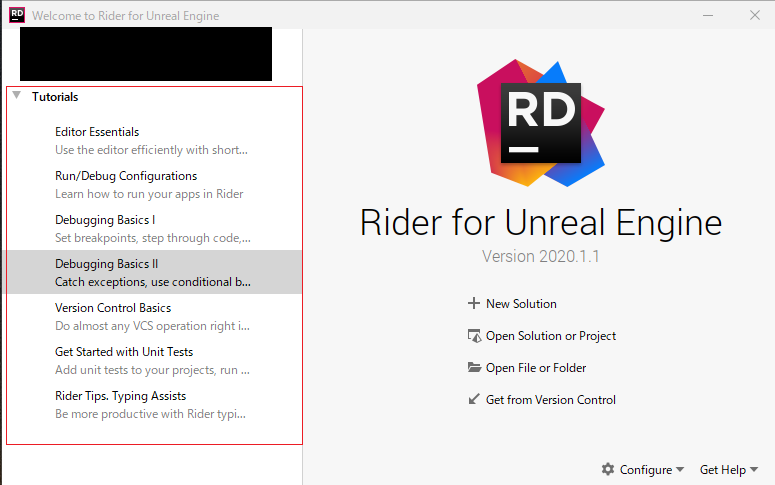This screenshot has width=775, height=485.
Task: Click 'Add unit tests to your projects, run ...' text
Action: 152,370
